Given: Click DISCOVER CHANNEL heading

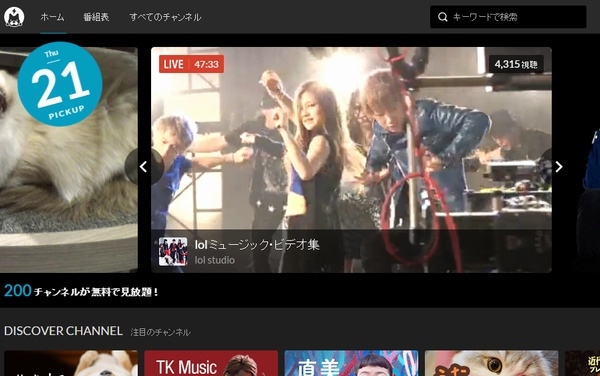Looking at the screenshot, I should click(63, 331).
